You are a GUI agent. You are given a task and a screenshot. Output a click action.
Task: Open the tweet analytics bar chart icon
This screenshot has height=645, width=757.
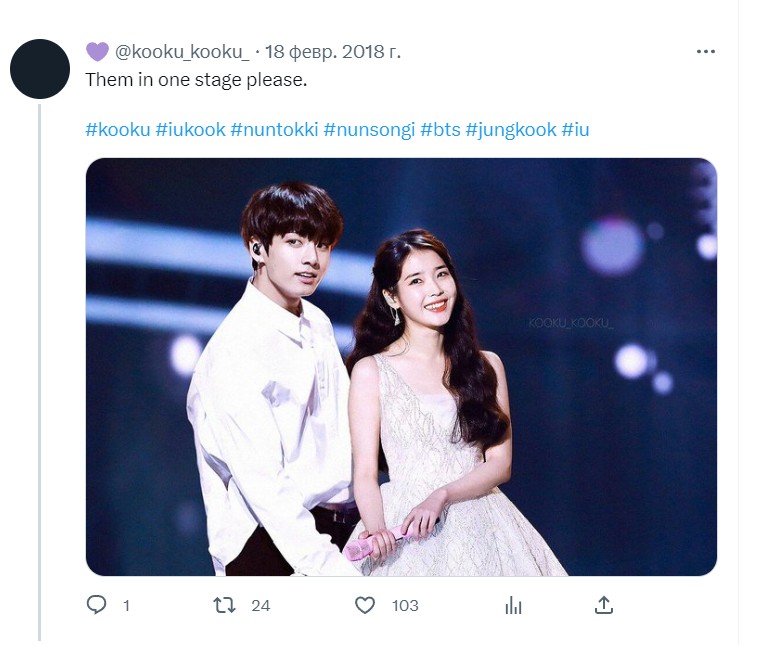click(513, 605)
